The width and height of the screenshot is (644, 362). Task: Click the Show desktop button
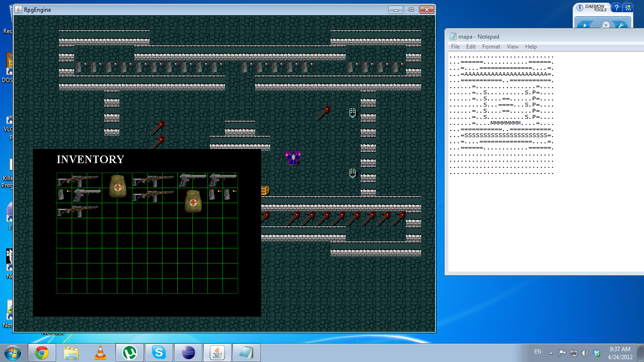(x=641, y=353)
